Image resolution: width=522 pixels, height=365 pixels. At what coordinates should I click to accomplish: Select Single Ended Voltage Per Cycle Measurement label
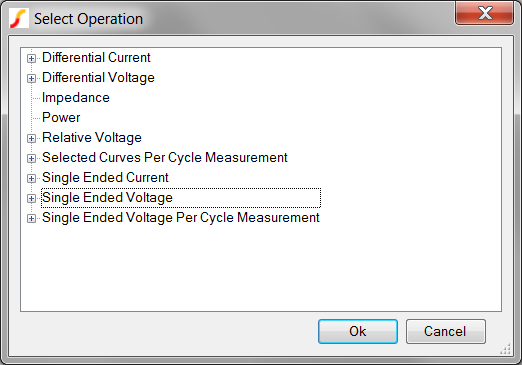[181, 218]
